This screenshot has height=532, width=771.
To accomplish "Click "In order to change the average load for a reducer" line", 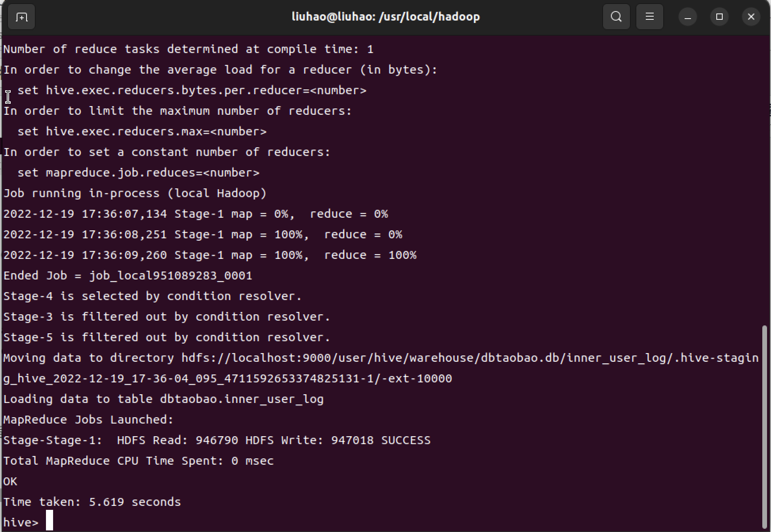I will coord(220,70).
